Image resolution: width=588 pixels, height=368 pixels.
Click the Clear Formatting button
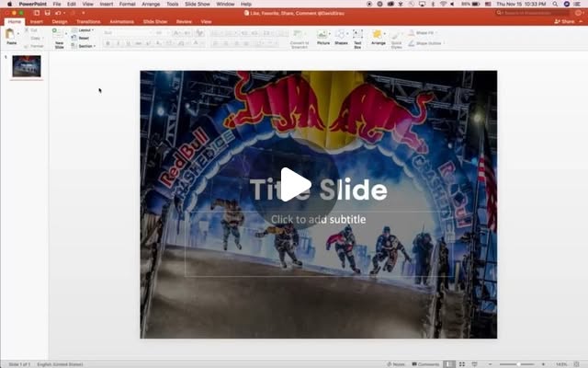(x=200, y=33)
